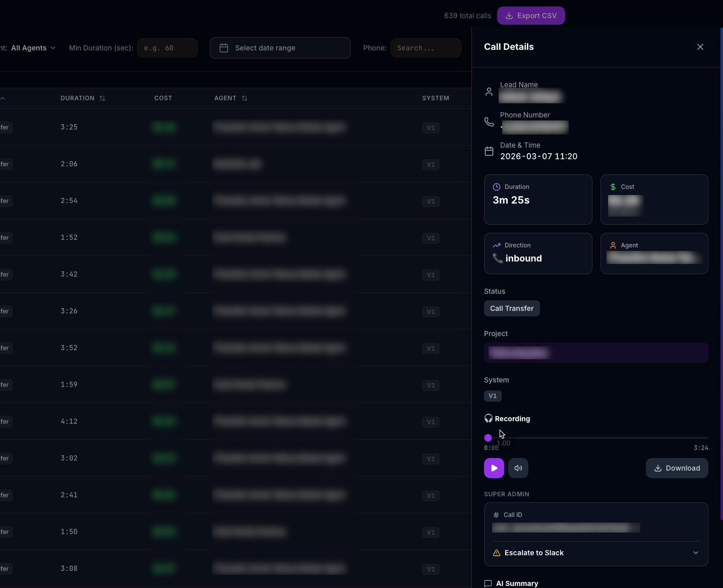Image resolution: width=723 pixels, height=588 pixels.
Task: Click the recording end time 3:24
Action: click(701, 448)
